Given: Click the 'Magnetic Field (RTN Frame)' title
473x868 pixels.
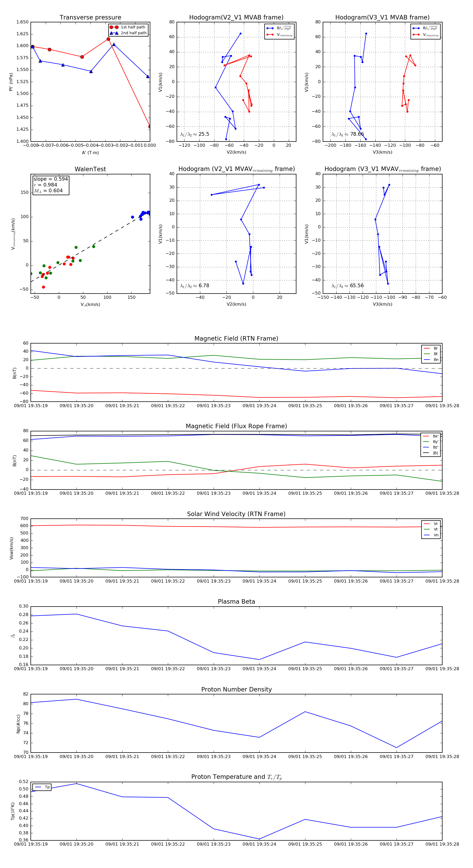Looking at the screenshot, I should (x=236, y=339).
